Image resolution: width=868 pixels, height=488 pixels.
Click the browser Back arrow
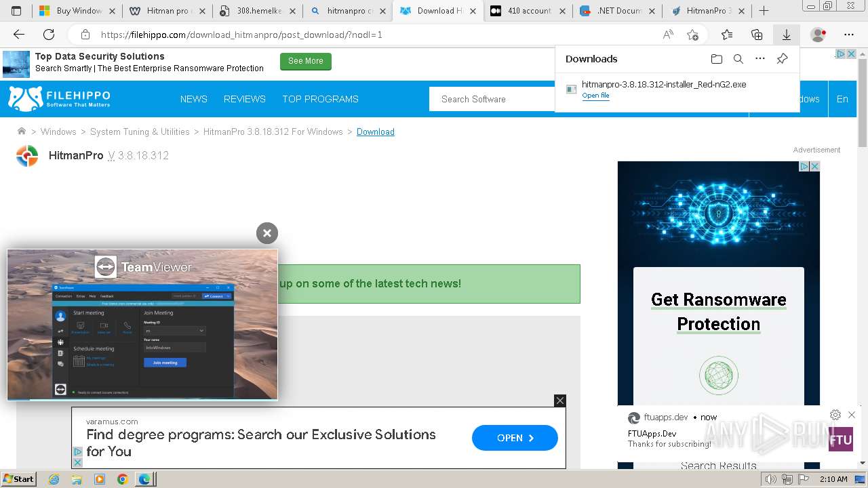point(19,35)
